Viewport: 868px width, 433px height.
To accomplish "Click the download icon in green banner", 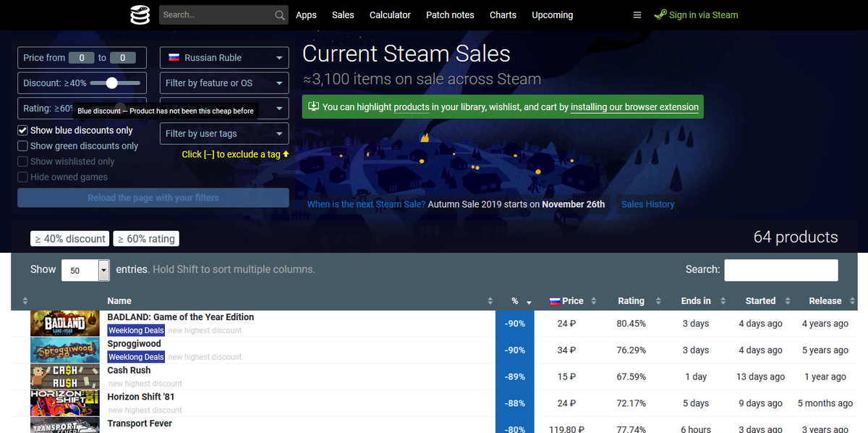I will (x=313, y=106).
